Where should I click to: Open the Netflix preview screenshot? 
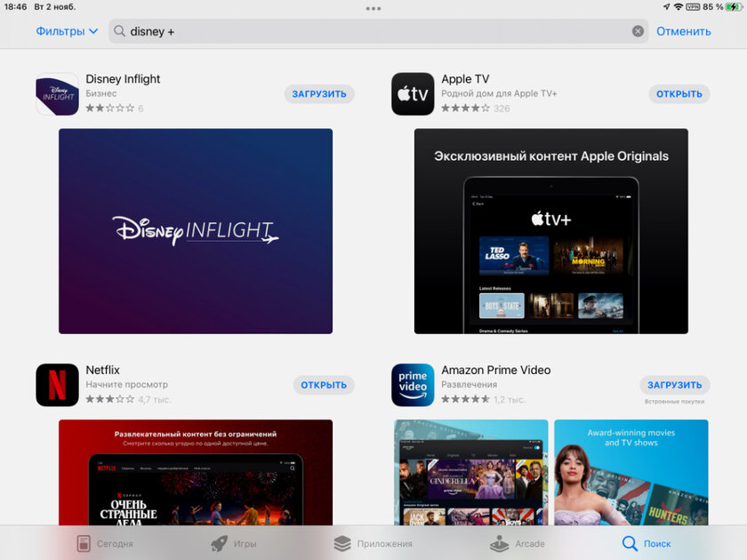[196, 472]
